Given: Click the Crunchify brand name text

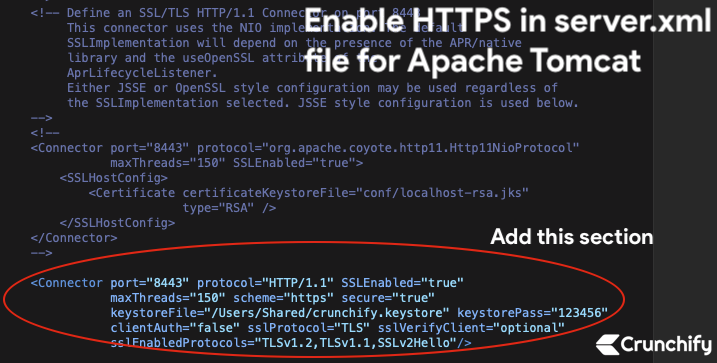Looking at the screenshot, I should (x=666, y=345).
